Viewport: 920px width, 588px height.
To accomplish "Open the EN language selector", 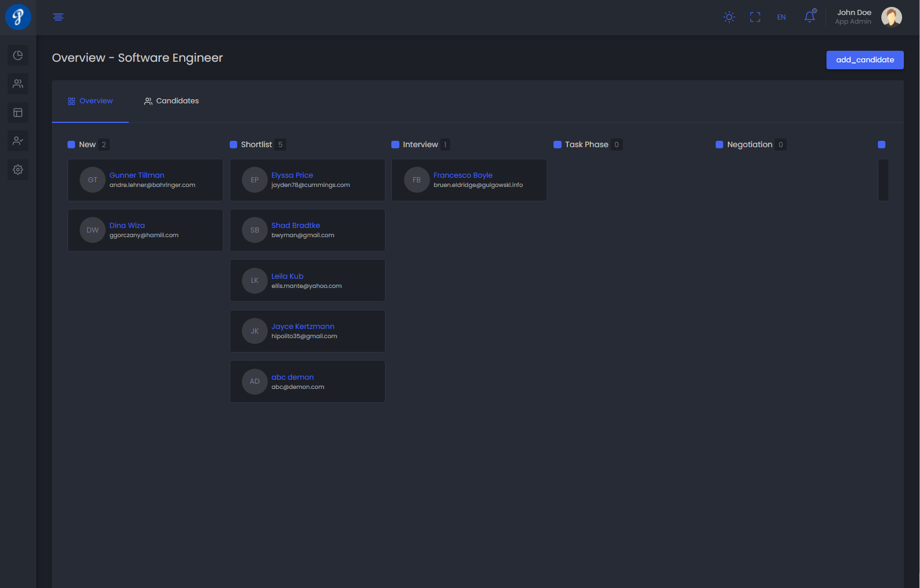I will [x=781, y=17].
